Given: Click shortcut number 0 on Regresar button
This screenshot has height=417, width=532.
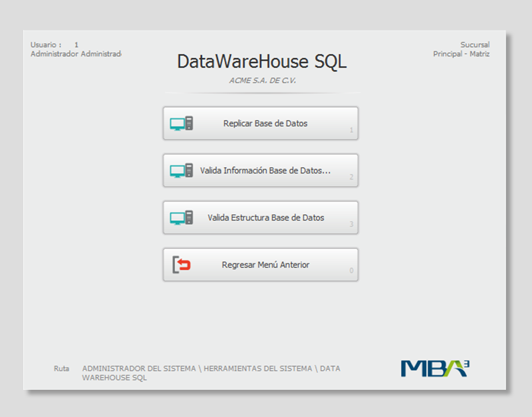Looking at the screenshot, I should click(x=352, y=271).
